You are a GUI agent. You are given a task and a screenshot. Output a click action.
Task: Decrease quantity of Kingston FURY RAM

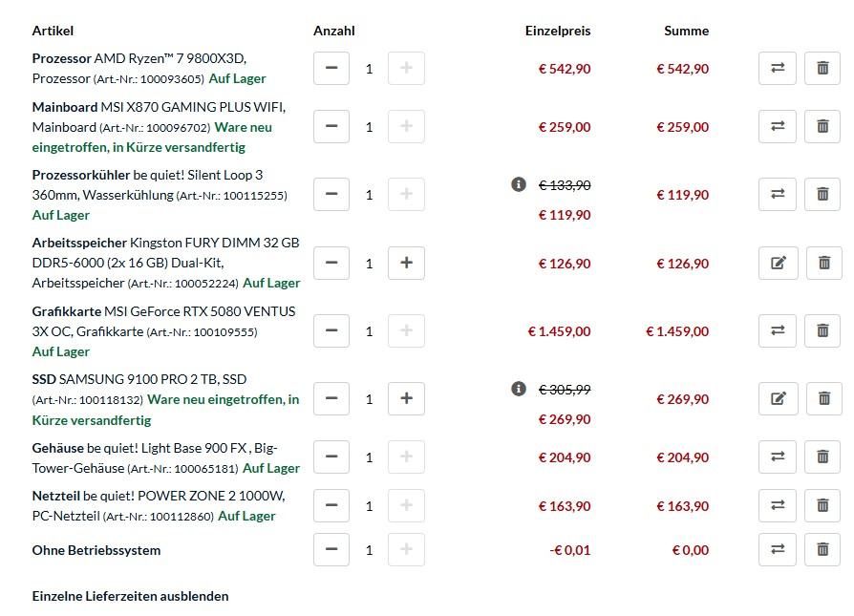tap(331, 264)
